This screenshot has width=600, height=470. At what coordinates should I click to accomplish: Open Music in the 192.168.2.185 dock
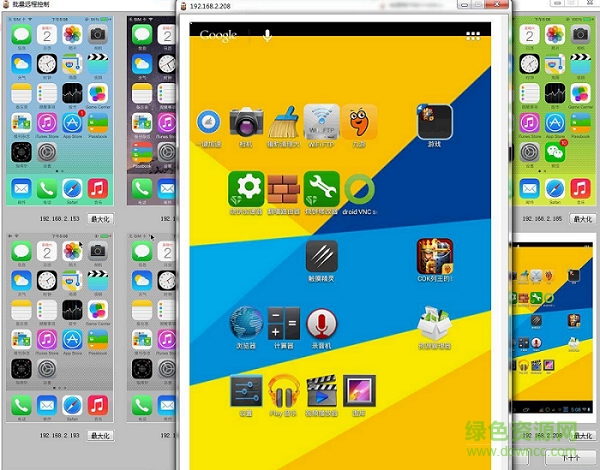coord(580,188)
